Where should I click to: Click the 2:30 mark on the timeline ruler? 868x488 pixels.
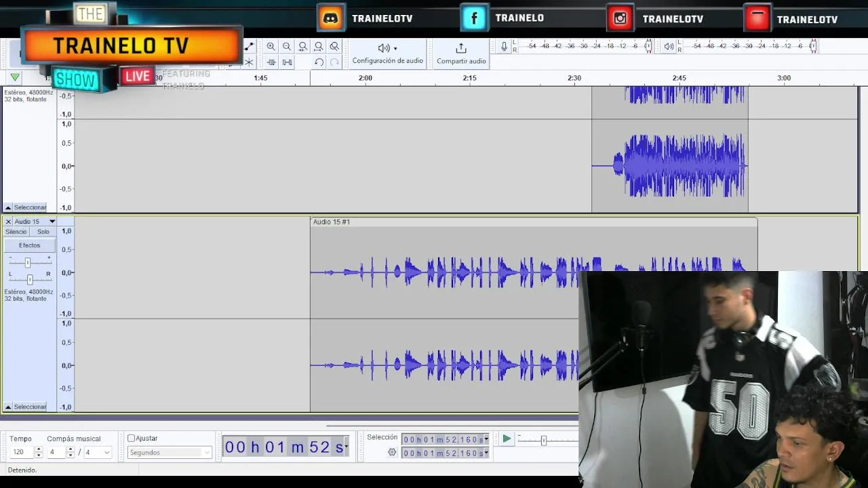tap(574, 78)
